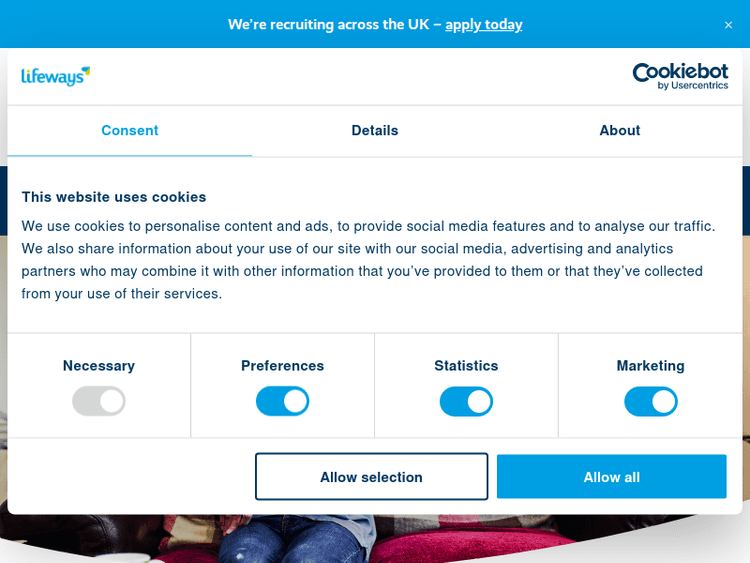Viewport: 750px width, 563px height.
Task: Disable the Preferences cookies switch
Action: 283,402
